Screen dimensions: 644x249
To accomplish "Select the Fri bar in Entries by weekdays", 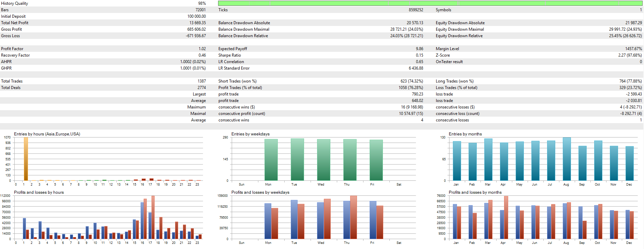I will click(x=376, y=160).
